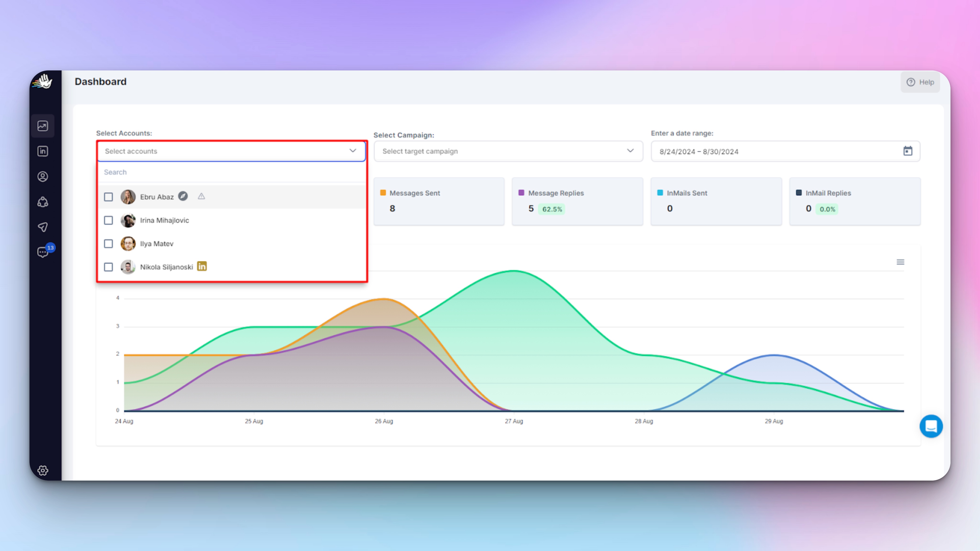Viewport: 980px width, 551px height.
Task: Click the user profile sidebar icon
Action: (x=43, y=177)
